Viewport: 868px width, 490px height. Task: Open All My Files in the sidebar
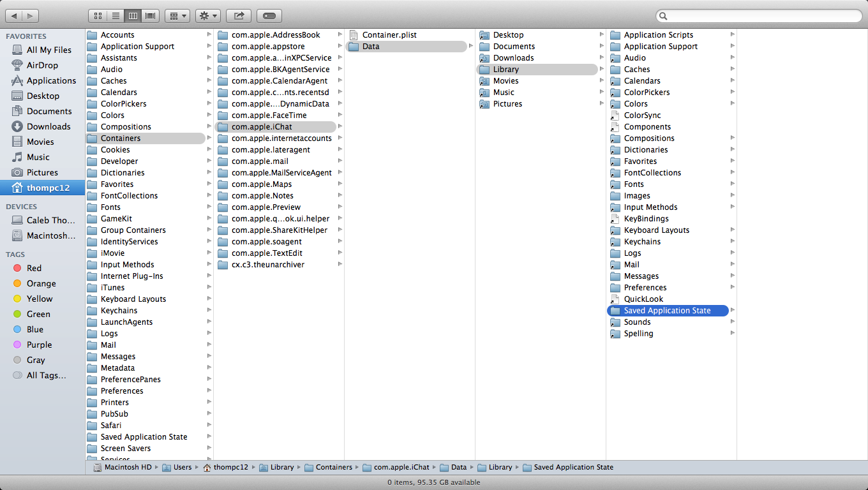[x=42, y=50]
